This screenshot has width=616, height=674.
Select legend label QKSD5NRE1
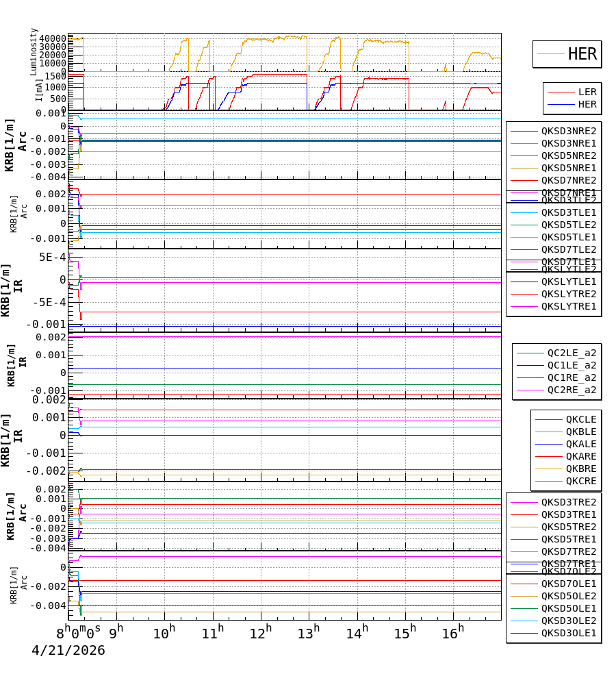[569, 168]
